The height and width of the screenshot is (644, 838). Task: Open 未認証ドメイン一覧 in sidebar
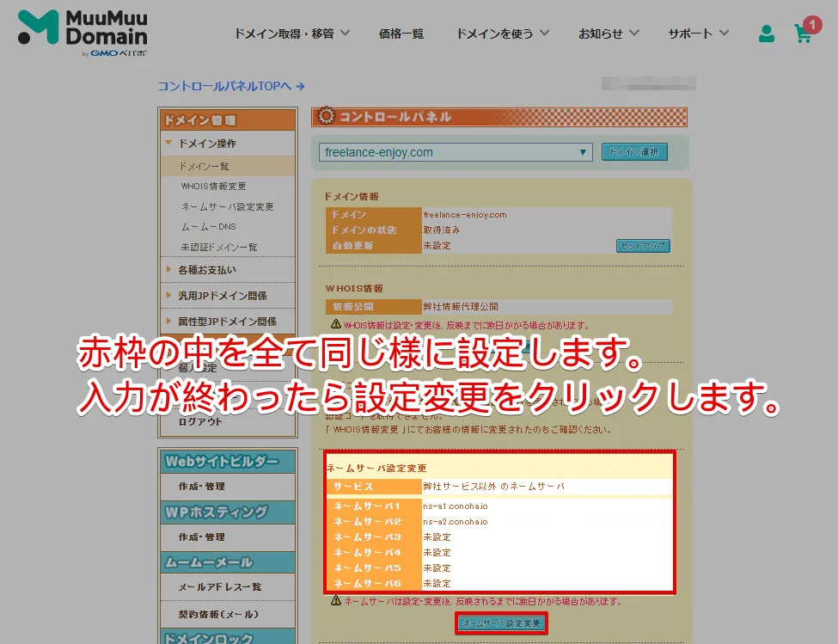pyautogui.click(x=218, y=247)
